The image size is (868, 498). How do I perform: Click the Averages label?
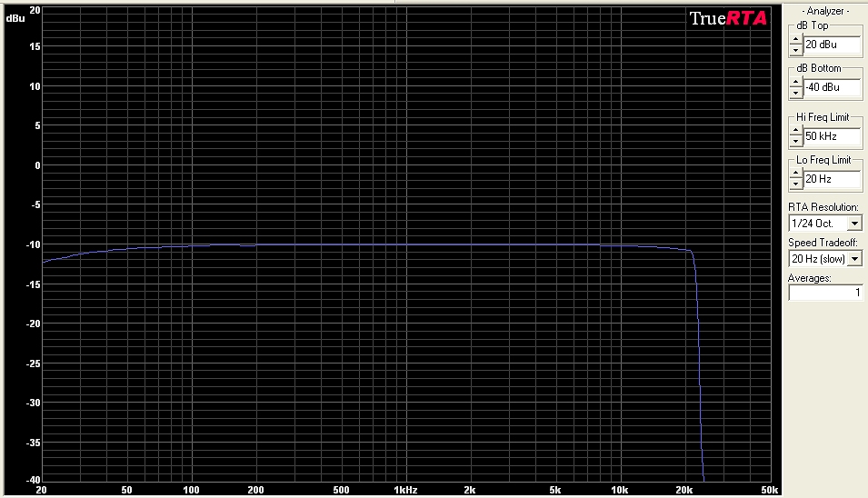[809, 278]
